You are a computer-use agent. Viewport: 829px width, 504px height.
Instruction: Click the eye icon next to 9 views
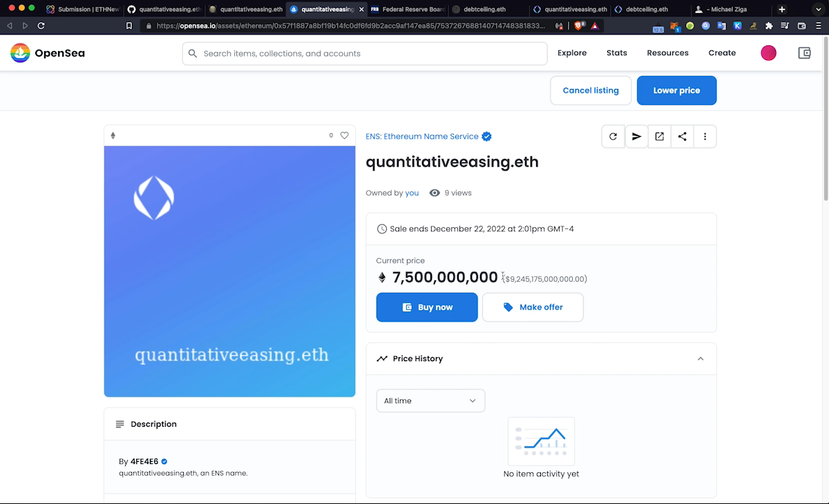pyautogui.click(x=435, y=193)
